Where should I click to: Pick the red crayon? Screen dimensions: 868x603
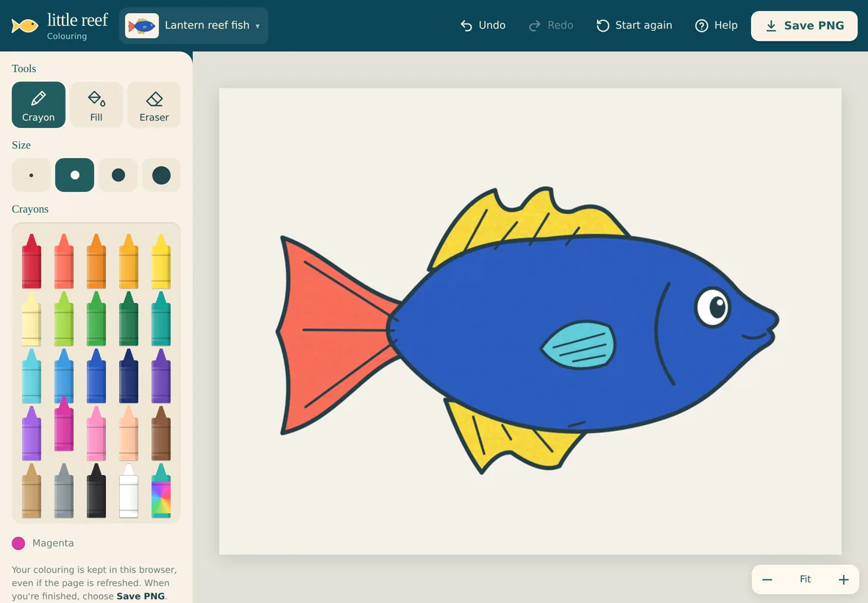[32, 261]
